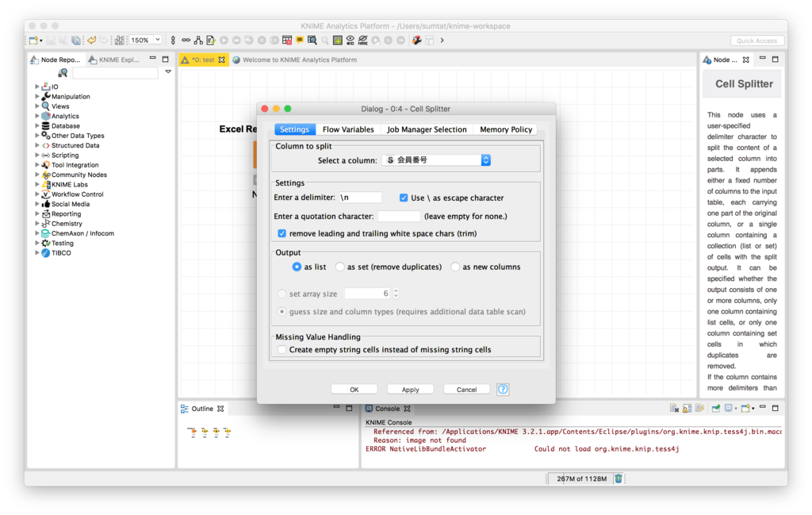The width and height of the screenshot is (812, 515).
Task: Click OK in Cell Splitter dialog
Action: 354,390
